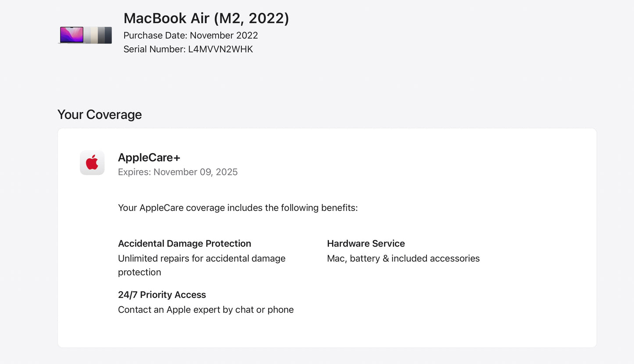Viewport: 634px width, 364px height.
Task: Click the Your Coverage heading
Action: (x=100, y=114)
